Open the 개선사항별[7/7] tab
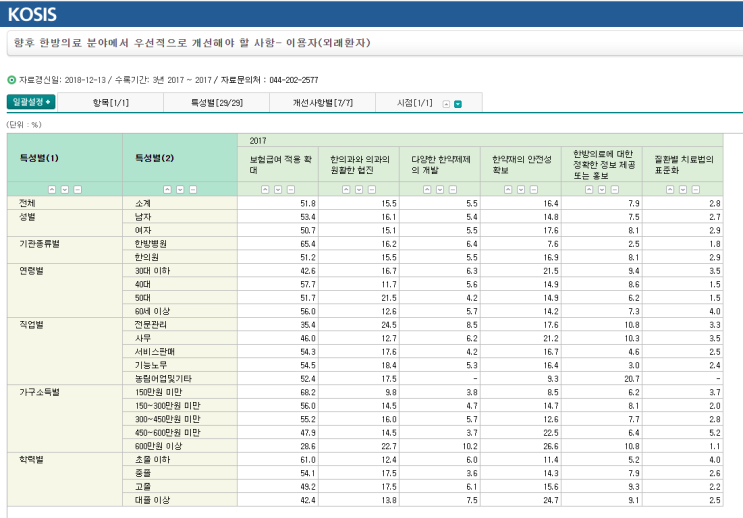Viewport: 743px width, 518px height. 323,103
